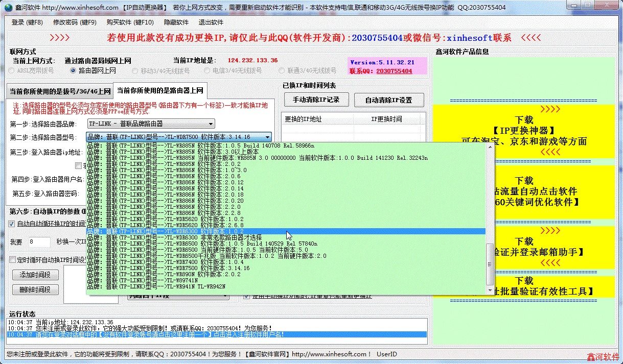Click the seconds interval field showing 8
The width and height of the screenshot is (623, 364).
pos(39,242)
